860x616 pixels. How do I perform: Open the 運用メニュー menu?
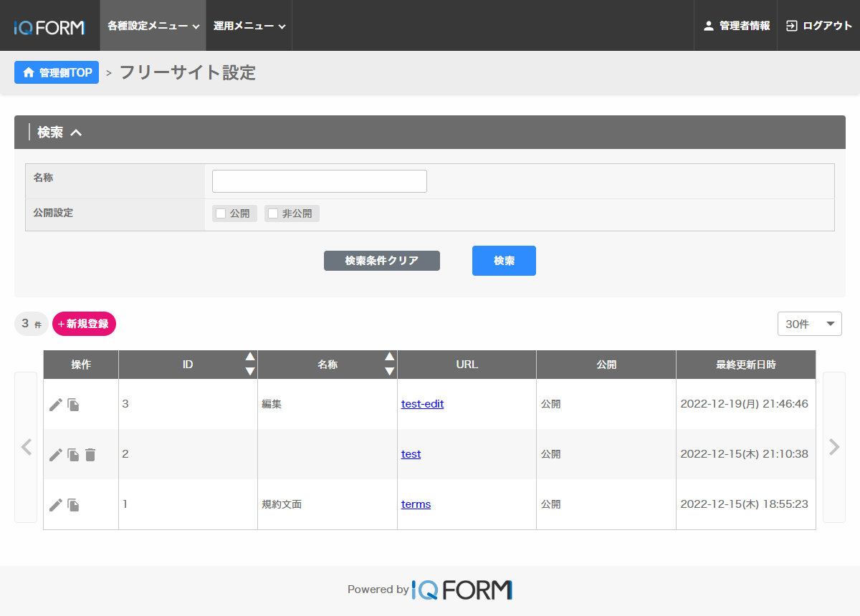[x=249, y=26]
